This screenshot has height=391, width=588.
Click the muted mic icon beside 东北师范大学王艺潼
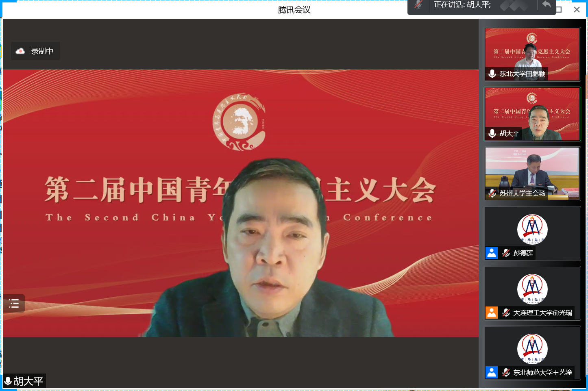coord(506,372)
